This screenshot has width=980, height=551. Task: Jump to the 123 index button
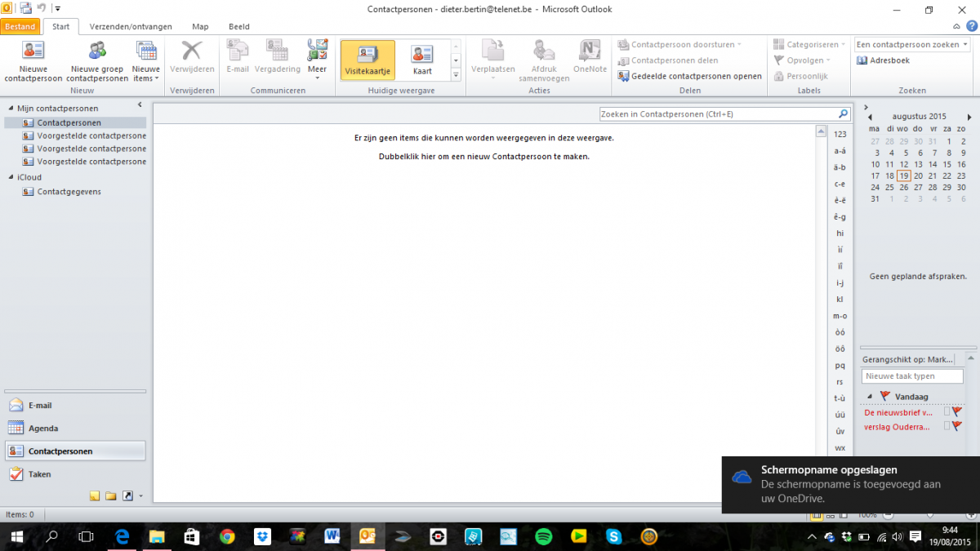pyautogui.click(x=840, y=134)
